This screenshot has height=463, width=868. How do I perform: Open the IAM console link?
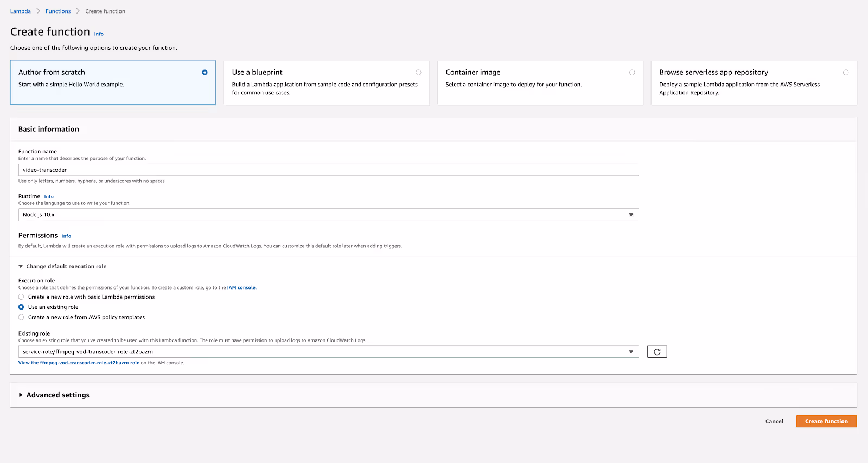click(241, 287)
